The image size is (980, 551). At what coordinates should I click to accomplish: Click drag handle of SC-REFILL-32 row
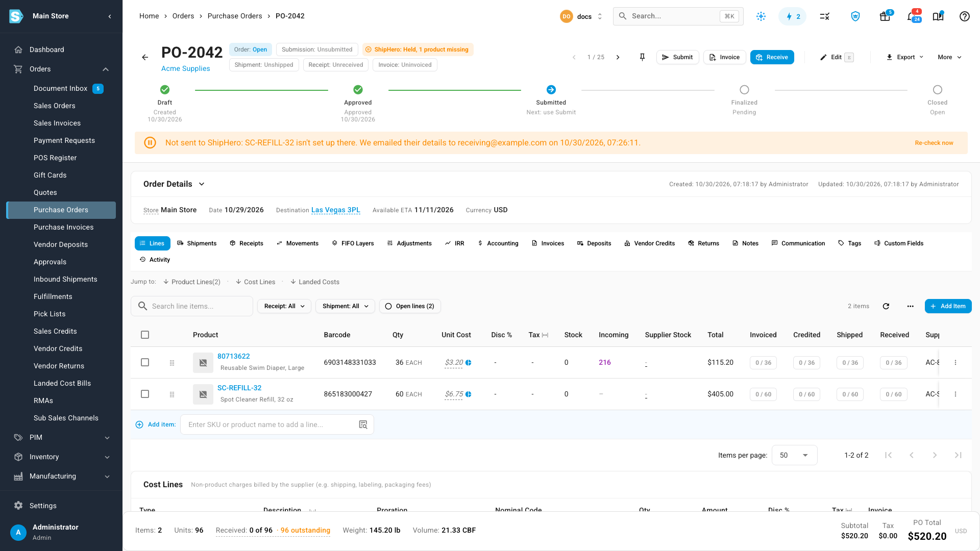(172, 394)
